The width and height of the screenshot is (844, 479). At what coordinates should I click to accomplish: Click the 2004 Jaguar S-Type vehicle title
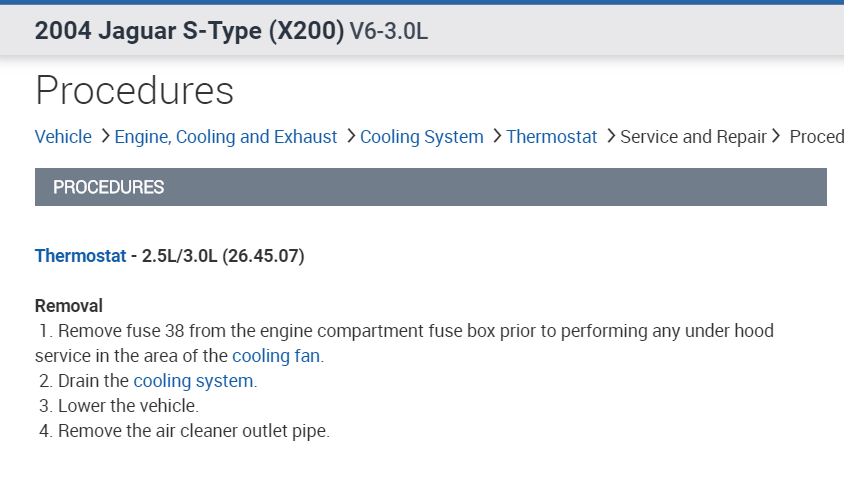[x=189, y=30]
